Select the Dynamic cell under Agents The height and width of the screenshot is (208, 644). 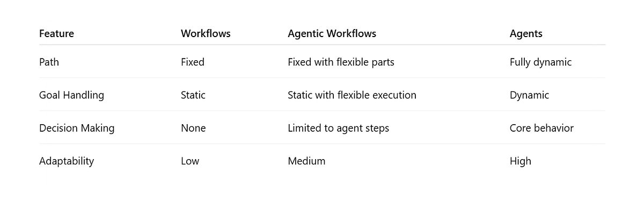click(529, 96)
